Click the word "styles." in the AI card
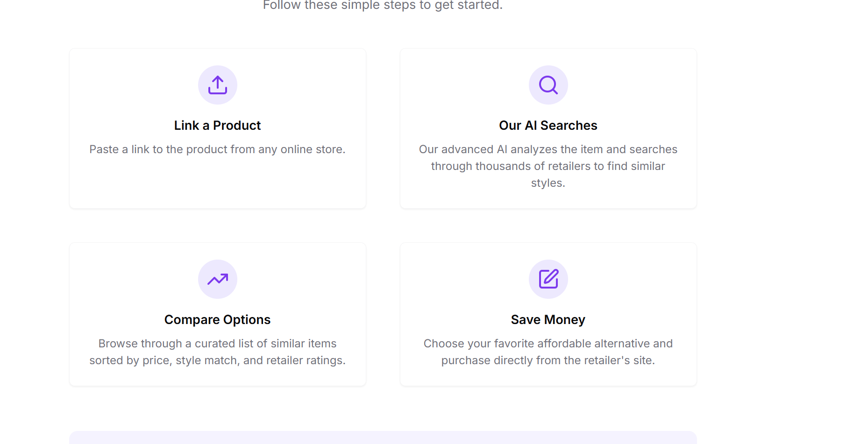 click(548, 183)
